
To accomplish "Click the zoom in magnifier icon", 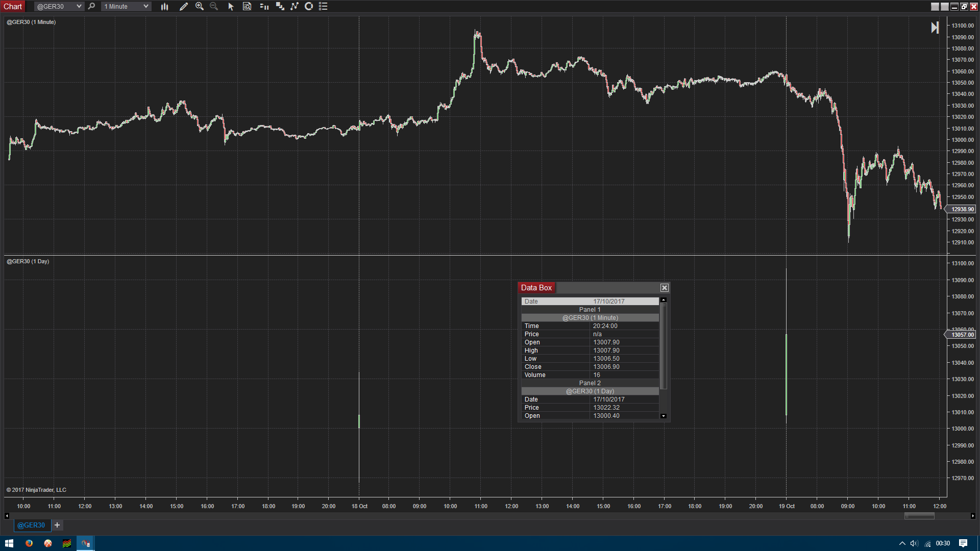I will click(200, 7).
